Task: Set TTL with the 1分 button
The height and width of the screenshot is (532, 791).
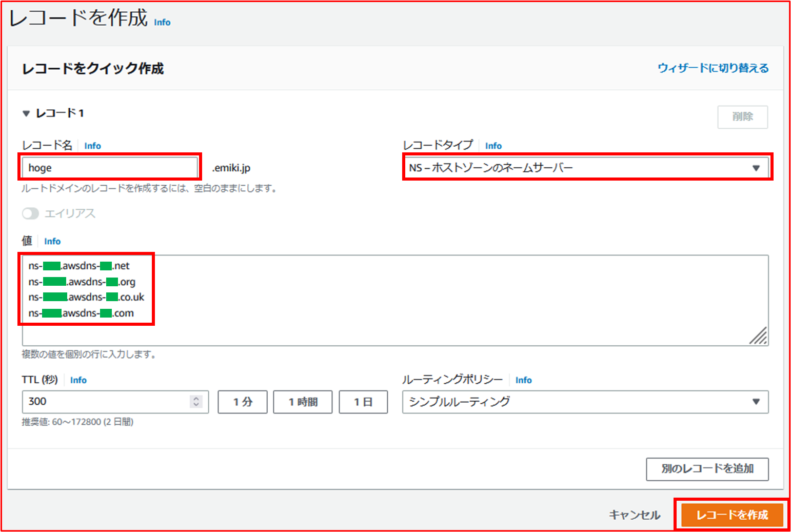Action: [243, 402]
